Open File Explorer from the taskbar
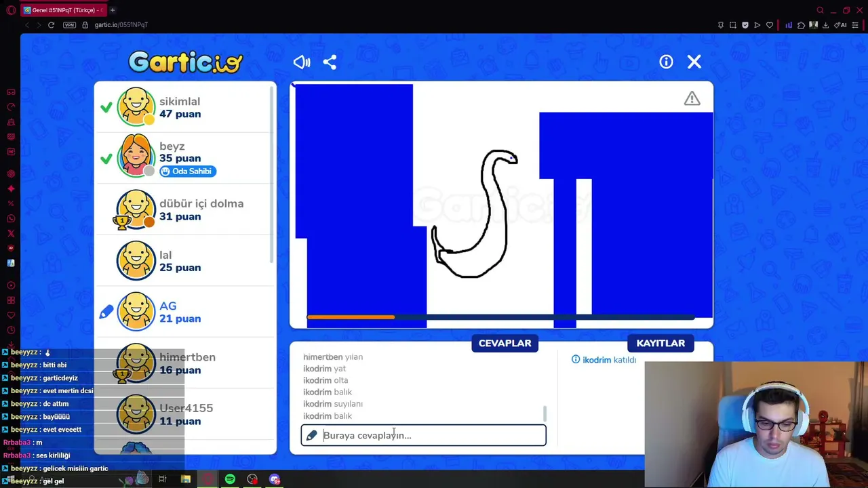Viewport: 868px width, 488px height. (185, 479)
